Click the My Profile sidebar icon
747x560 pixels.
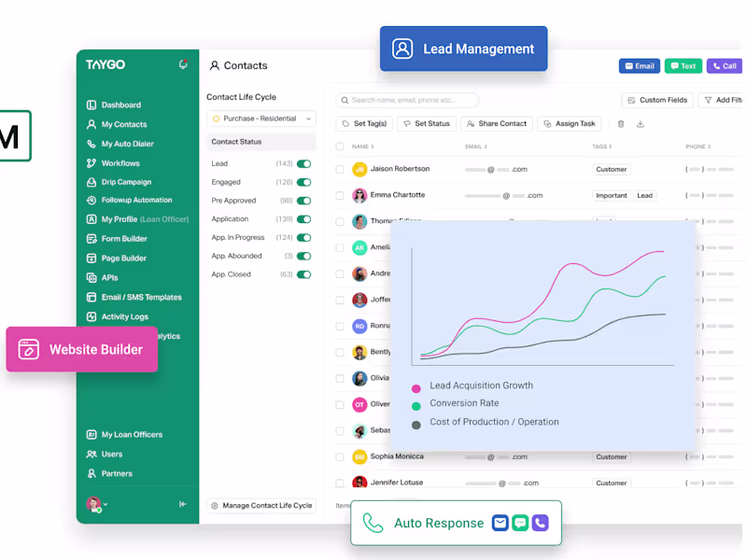pos(92,219)
